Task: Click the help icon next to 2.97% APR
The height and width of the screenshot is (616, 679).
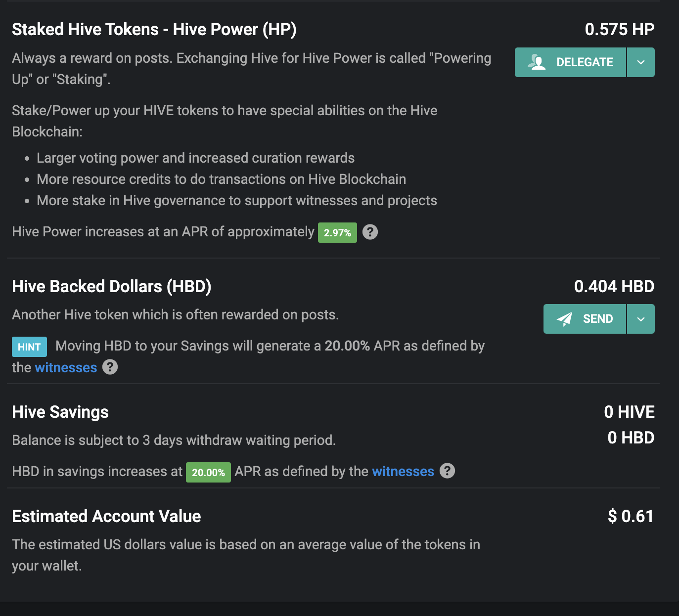Action: coord(370,232)
